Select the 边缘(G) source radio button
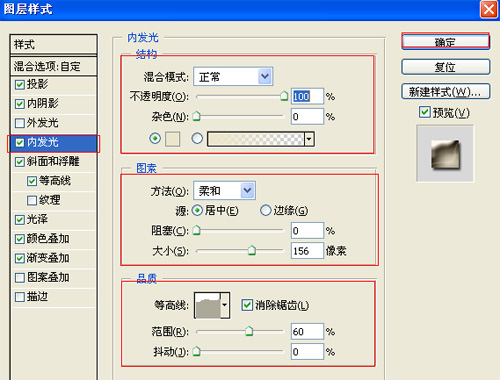The height and width of the screenshot is (380, 500). (266, 210)
